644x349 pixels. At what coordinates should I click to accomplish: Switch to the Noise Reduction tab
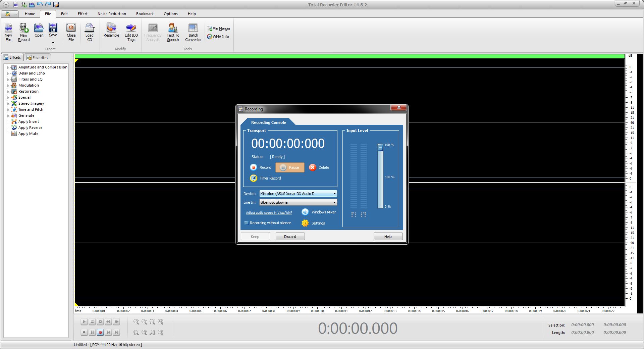pos(112,14)
